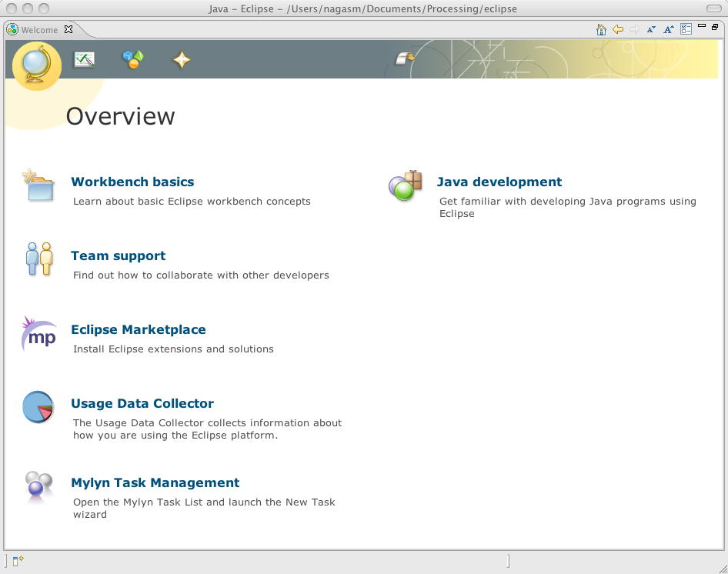The height and width of the screenshot is (574, 728).
Task: Click the window toolbar toggle pill button
Action: pos(713,8)
